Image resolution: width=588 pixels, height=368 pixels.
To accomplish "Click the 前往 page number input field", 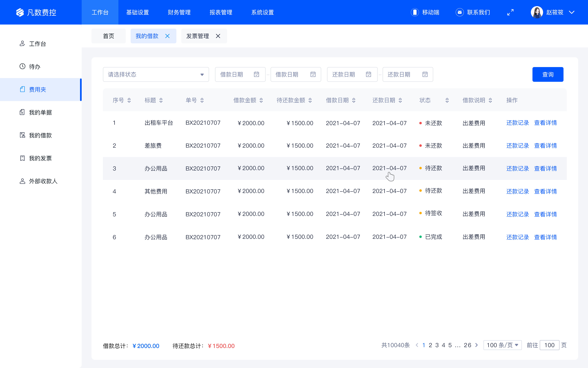I will pyautogui.click(x=549, y=345).
